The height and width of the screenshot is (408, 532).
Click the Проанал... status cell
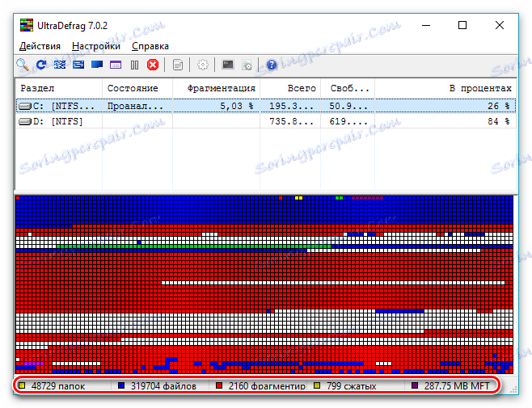[135, 106]
